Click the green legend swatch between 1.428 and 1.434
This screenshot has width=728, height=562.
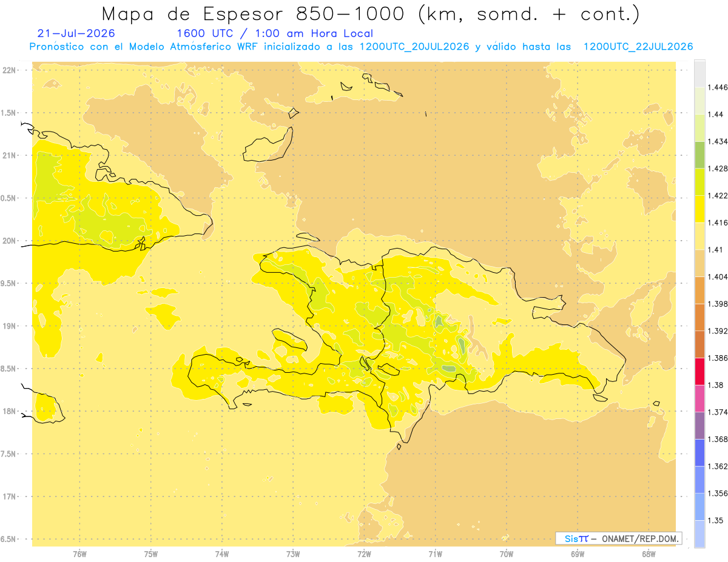pos(699,155)
